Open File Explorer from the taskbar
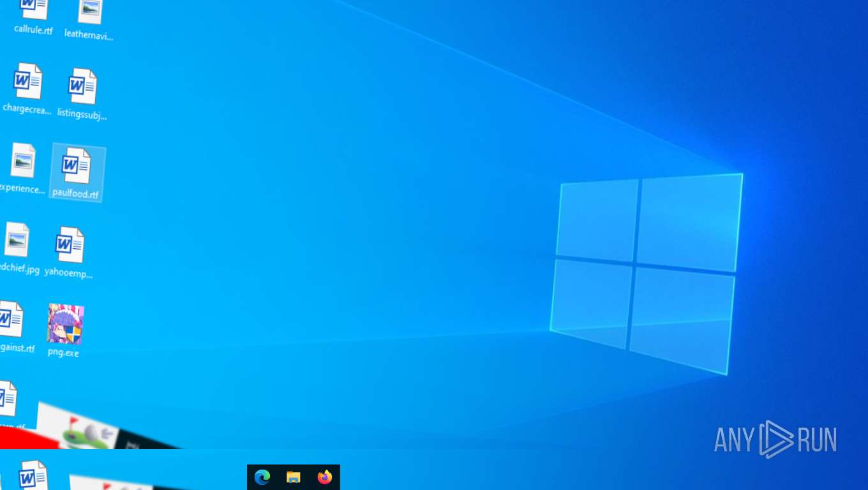Viewport: 868px width, 490px height. coord(294,477)
